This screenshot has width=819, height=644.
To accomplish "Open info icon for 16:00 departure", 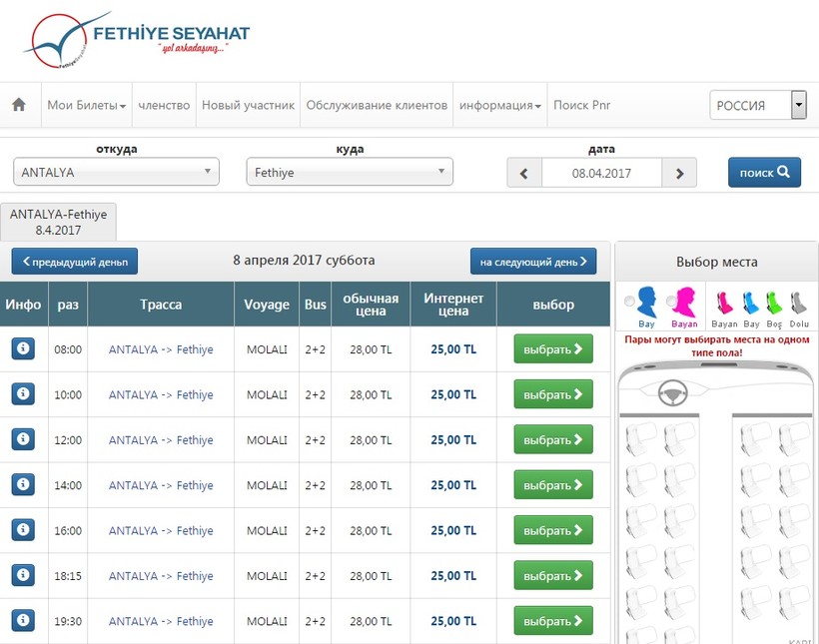I will pyautogui.click(x=23, y=530).
